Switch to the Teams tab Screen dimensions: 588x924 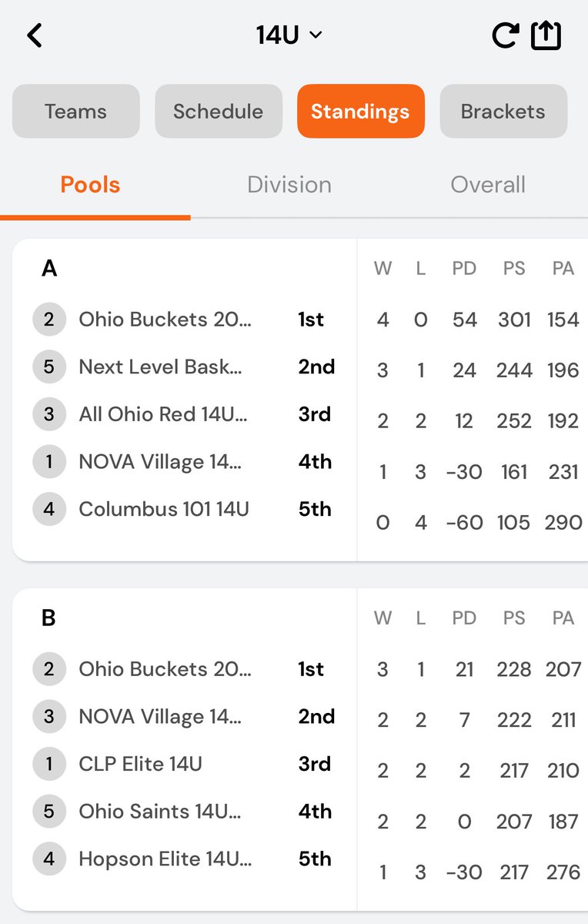(75, 111)
